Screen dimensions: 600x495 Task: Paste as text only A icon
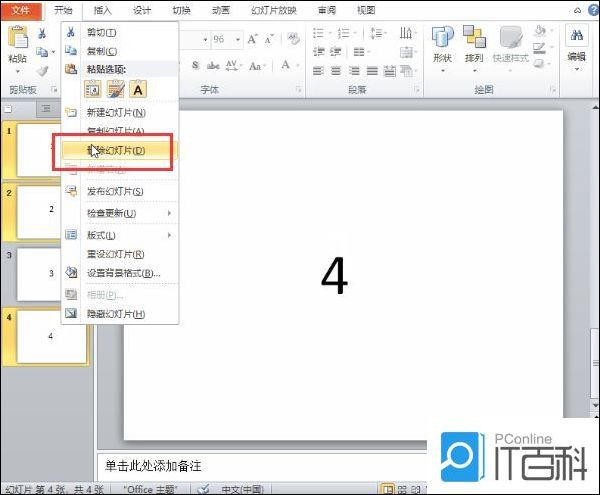tap(138, 90)
